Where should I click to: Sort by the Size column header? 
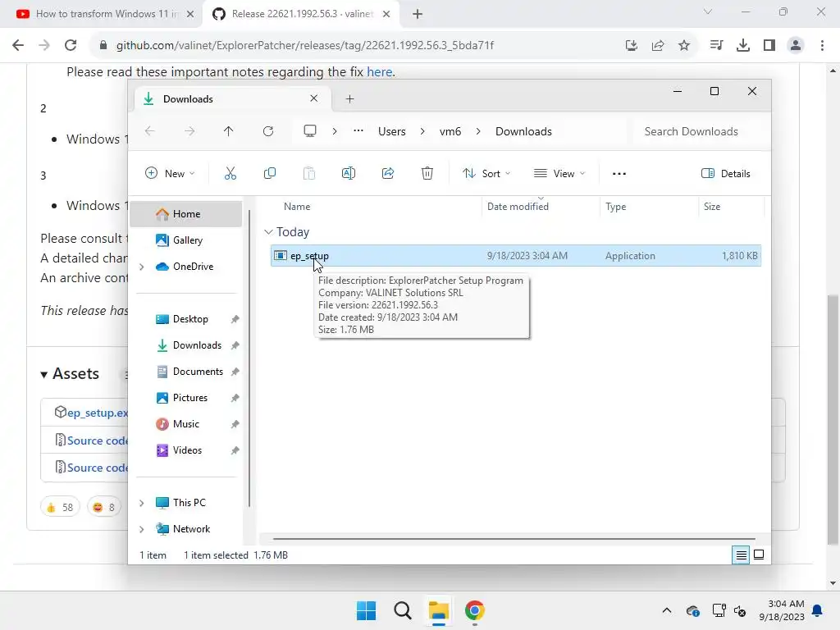pos(712,206)
